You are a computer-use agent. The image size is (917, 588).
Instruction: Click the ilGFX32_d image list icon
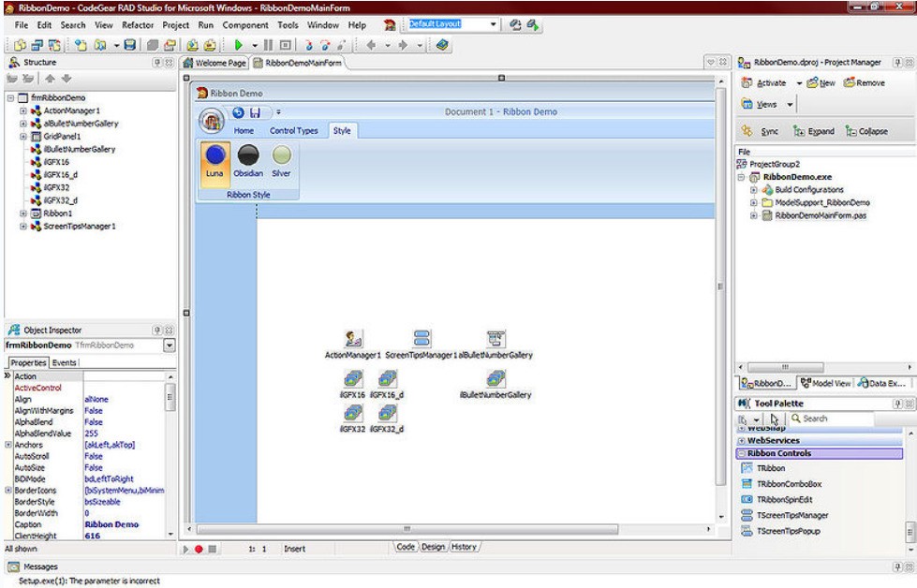(x=387, y=413)
